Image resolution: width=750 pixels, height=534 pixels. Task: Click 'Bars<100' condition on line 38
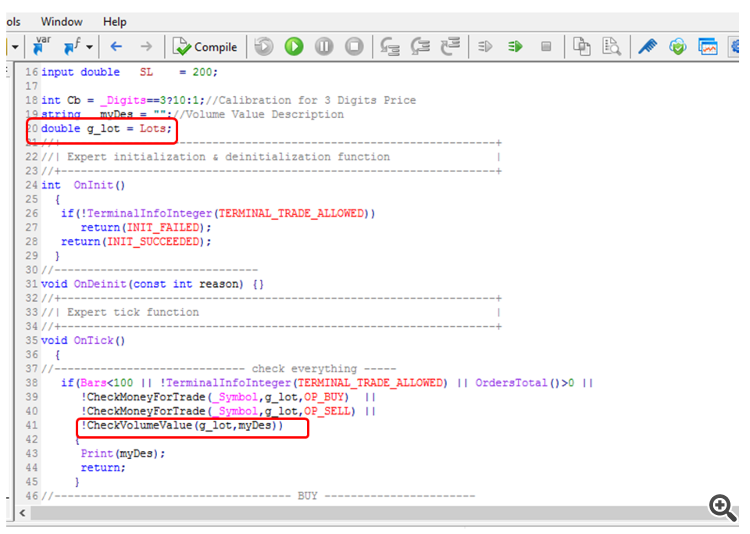point(106,383)
